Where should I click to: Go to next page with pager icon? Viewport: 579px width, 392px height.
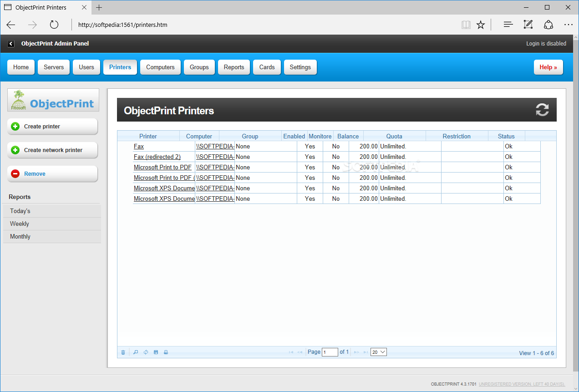356,352
